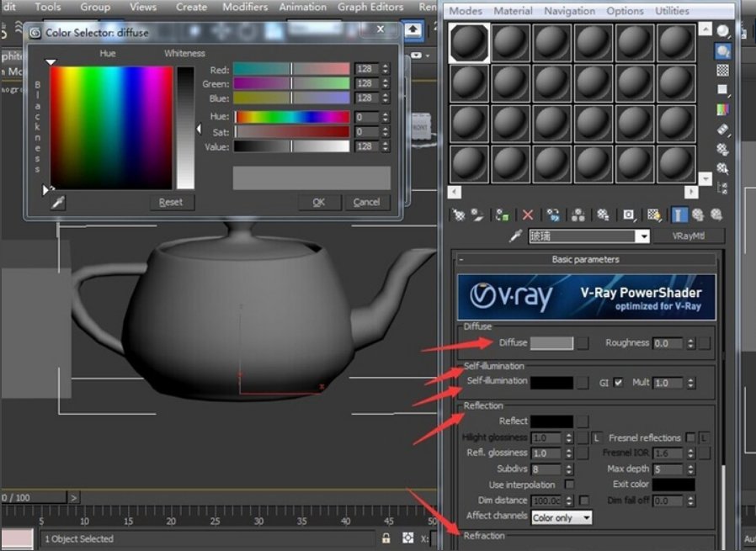This screenshot has width=756, height=551.
Task: Open the Navigation menu in Material Editor
Action: 569,11
